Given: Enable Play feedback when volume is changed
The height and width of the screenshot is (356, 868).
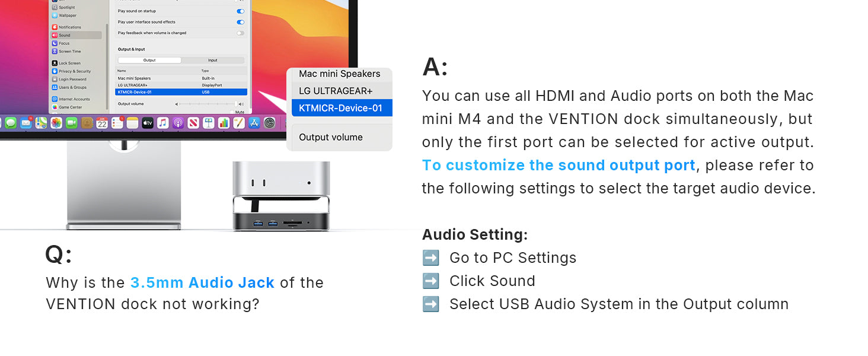Looking at the screenshot, I should (x=241, y=33).
